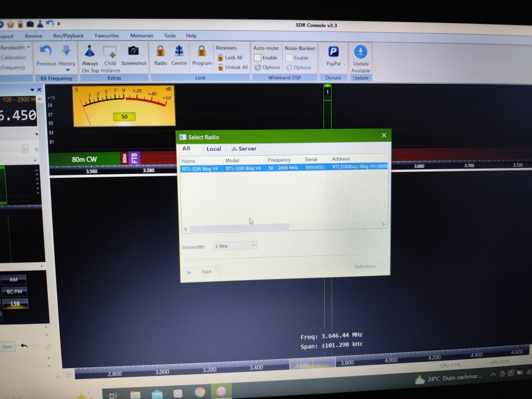Create a Child Instance
The height and width of the screenshot is (399, 532).
[x=110, y=59]
